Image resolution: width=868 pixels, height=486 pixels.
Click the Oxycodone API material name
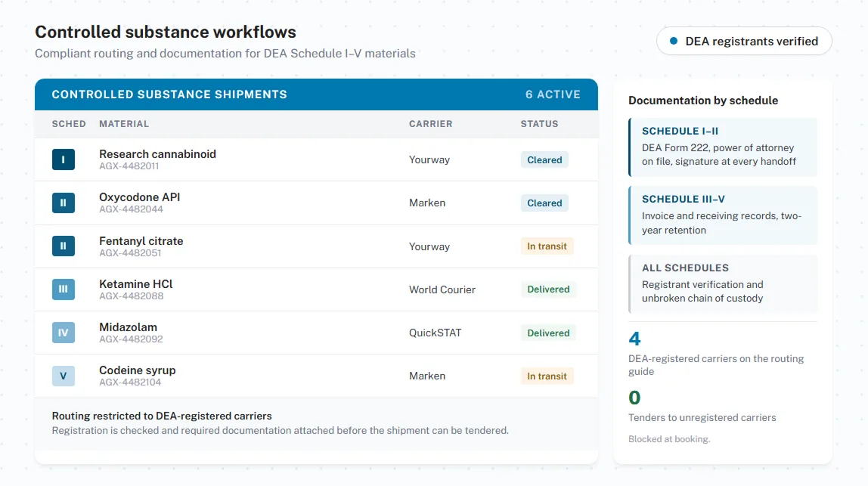[139, 197]
